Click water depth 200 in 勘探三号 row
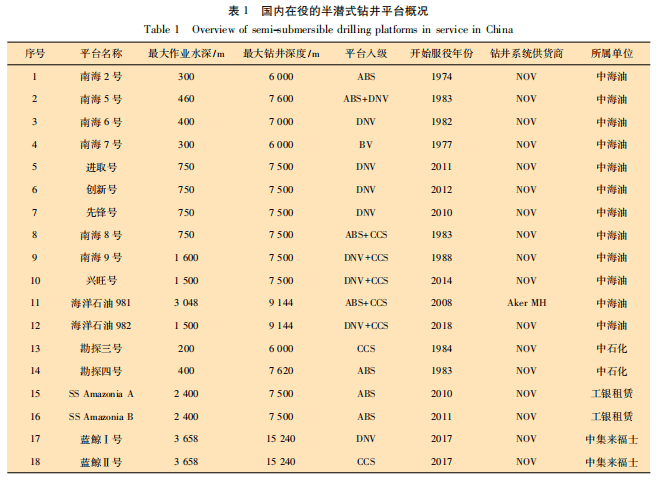This screenshot has width=659, height=481. tap(186, 349)
